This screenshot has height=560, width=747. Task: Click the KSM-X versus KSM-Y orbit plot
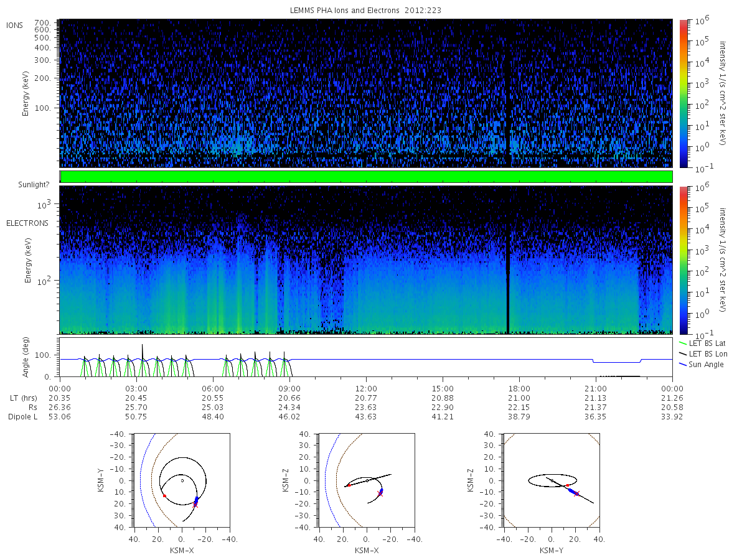coord(181,480)
